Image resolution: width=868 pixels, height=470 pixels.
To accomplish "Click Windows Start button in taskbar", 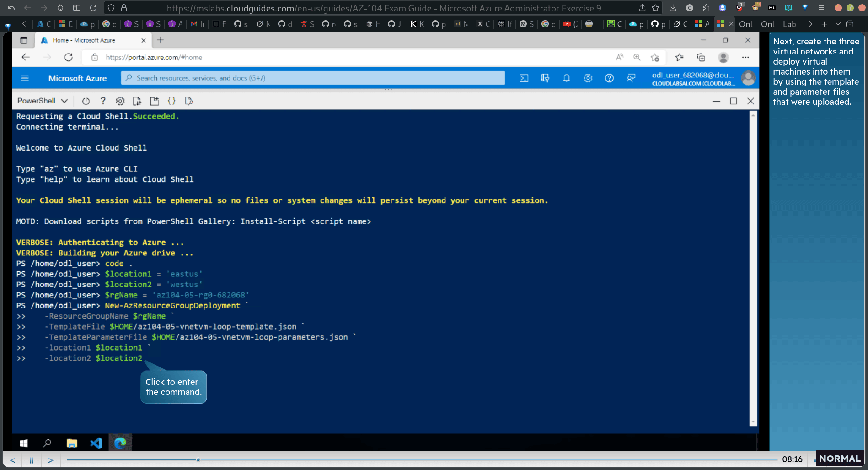I will tap(24, 443).
